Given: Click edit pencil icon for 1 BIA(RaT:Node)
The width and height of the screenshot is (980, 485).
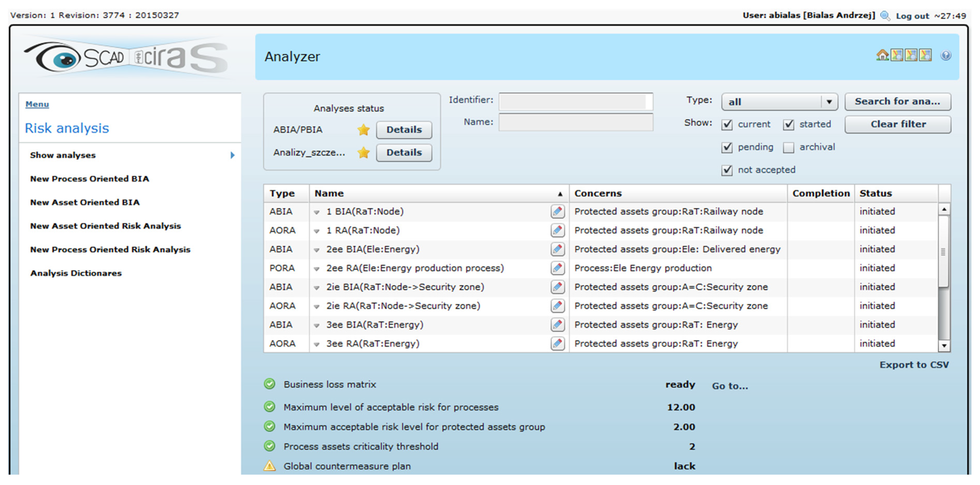Looking at the screenshot, I should click(x=557, y=211).
